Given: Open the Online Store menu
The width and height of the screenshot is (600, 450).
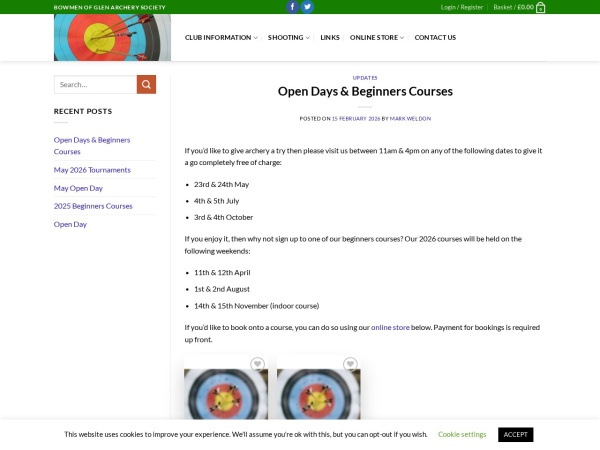Looking at the screenshot, I should pos(374,38).
